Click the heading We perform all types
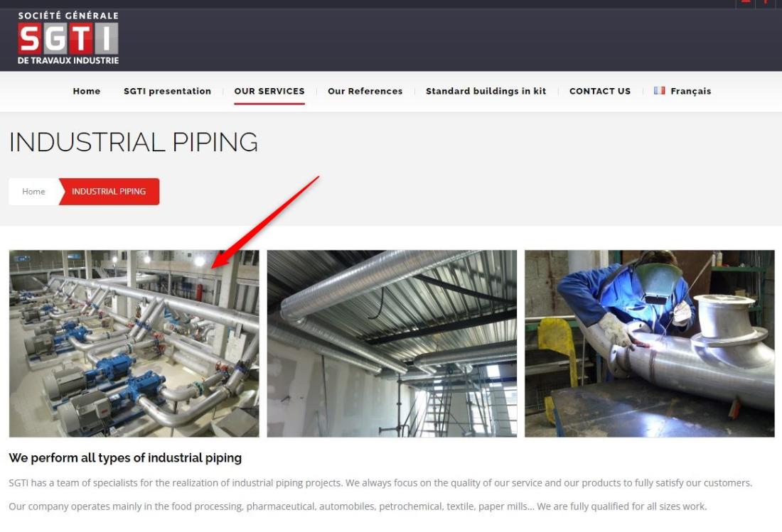This screenshot has height=532, width=782. tap(125, 458)
